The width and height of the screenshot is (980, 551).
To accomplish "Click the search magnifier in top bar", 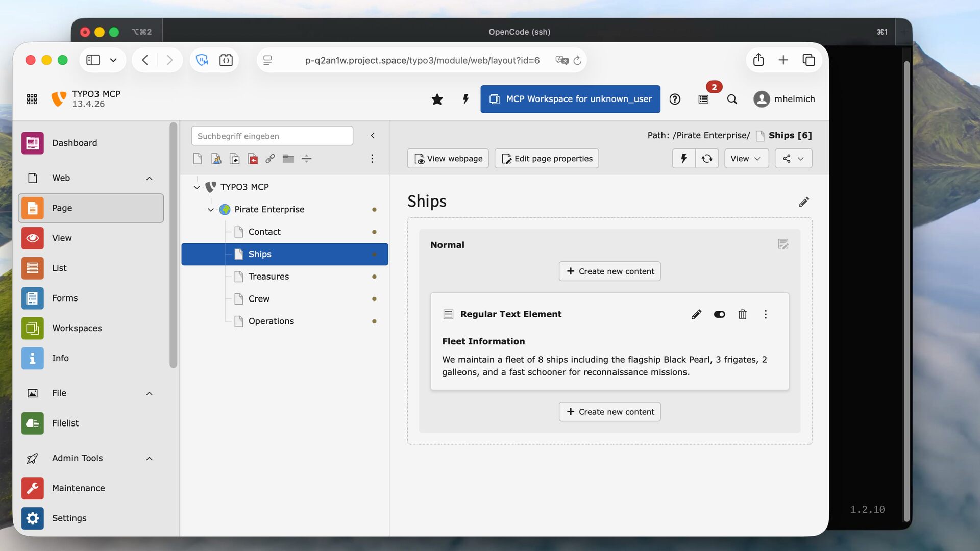I will click(x=732, y=99).
